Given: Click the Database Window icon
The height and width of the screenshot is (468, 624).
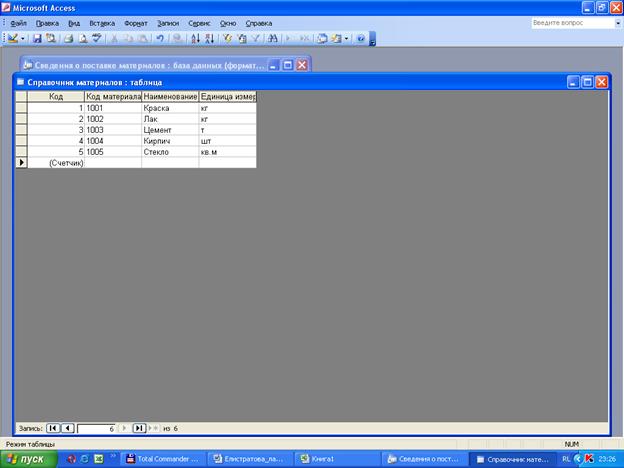Looking at the screenshot, I should pos(322,38).
